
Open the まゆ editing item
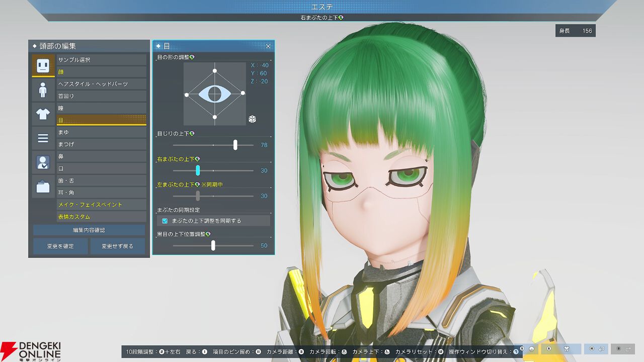point(101,132)
